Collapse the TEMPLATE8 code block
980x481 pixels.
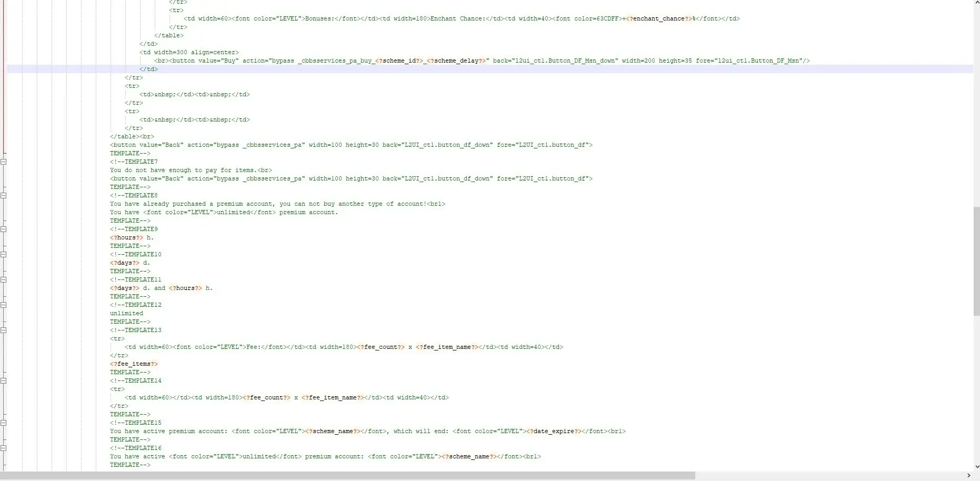[3, 196]
